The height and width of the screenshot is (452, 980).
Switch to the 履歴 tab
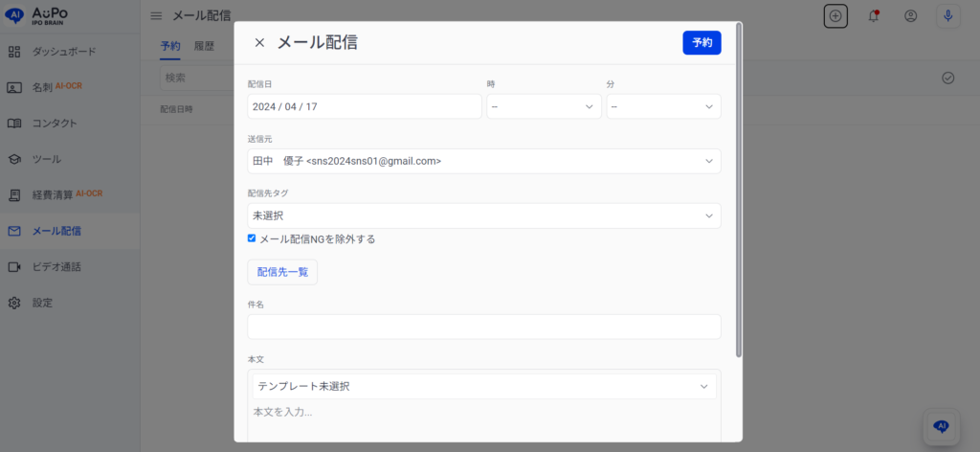click(204, 46)
